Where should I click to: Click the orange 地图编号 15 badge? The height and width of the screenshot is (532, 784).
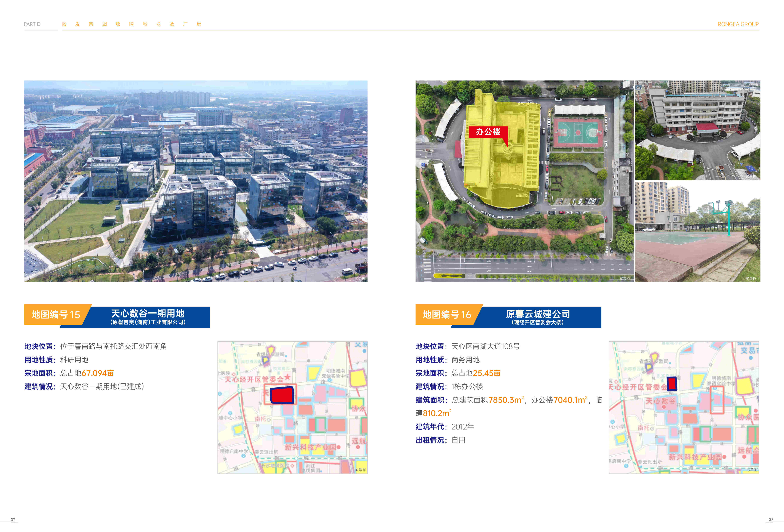[56, 314]
